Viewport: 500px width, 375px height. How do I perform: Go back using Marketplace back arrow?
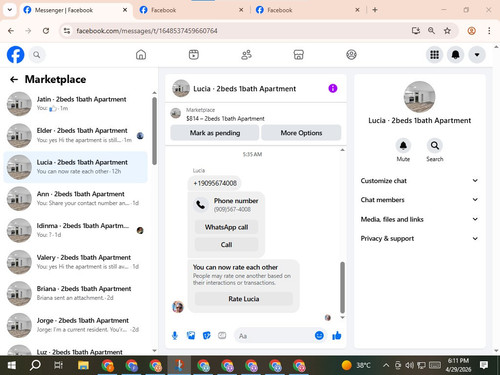coord(14,79)
